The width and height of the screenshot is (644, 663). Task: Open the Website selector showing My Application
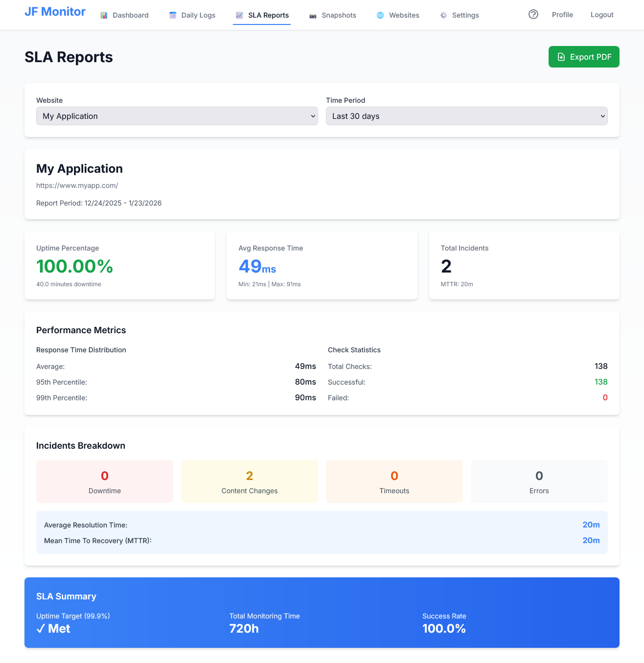click(177, 116)
